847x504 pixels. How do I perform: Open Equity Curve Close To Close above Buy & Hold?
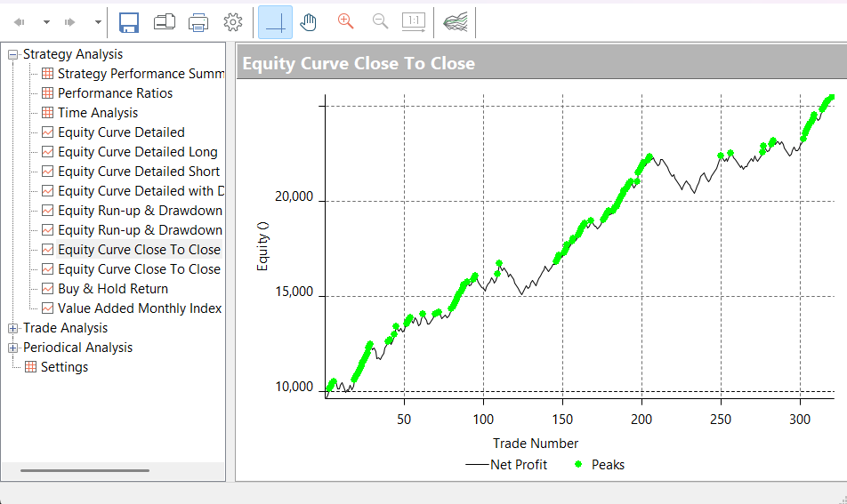(x=140, y=268)
